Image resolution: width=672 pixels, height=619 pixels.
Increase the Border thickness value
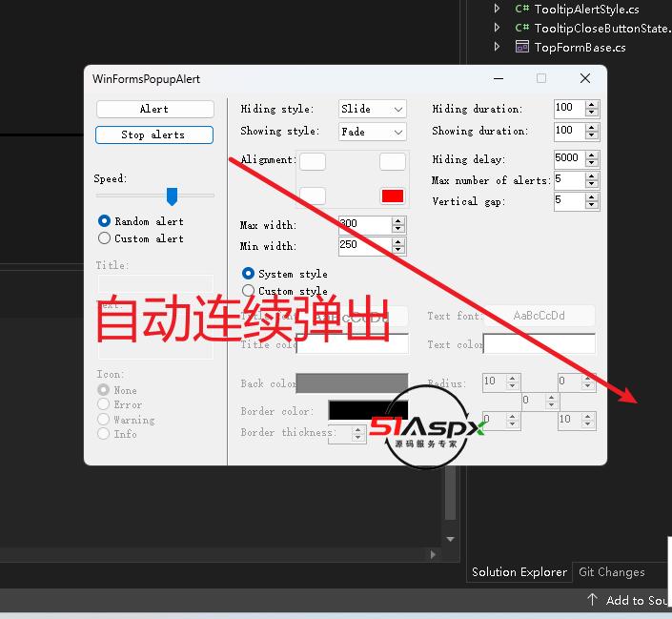(357, 430)
